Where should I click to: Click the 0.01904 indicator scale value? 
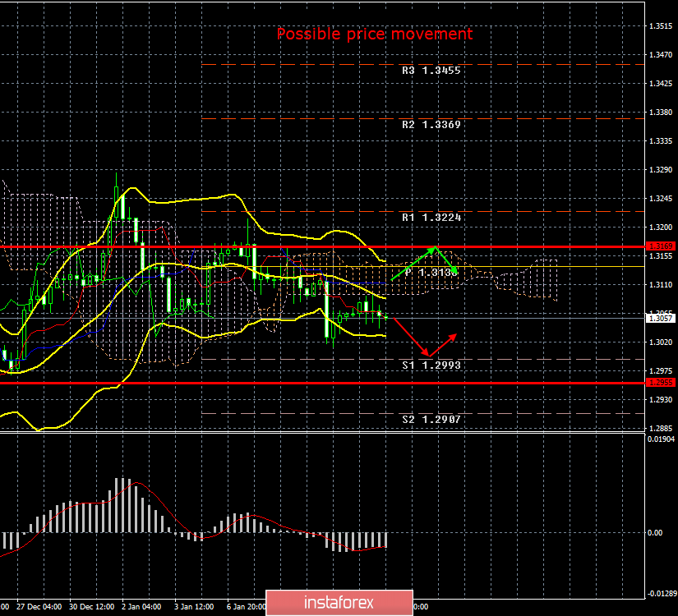pyautogui.click(x=661, y=439)
